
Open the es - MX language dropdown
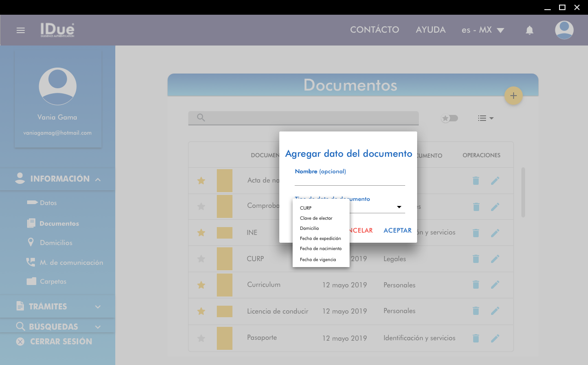(482, 30)
